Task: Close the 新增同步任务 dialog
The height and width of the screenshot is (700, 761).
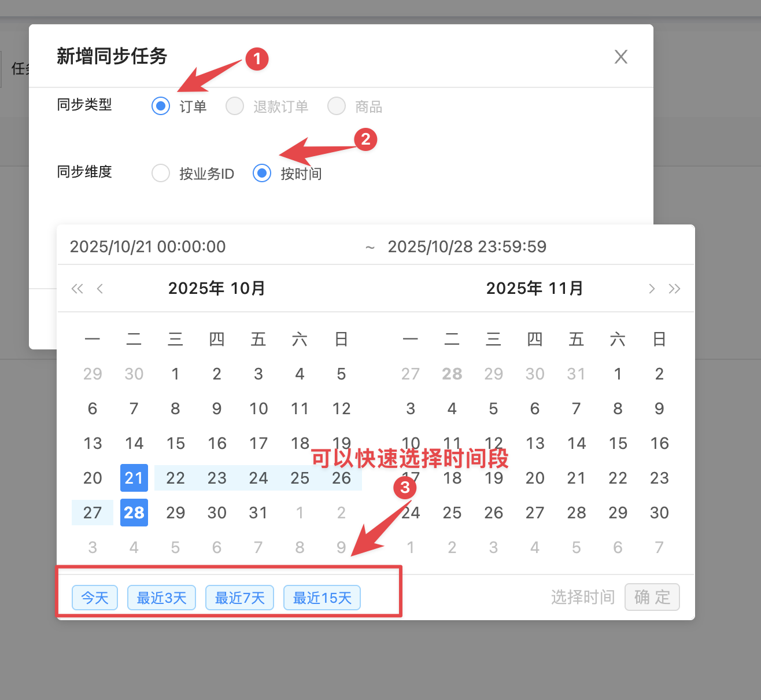Action: (620, 57)
